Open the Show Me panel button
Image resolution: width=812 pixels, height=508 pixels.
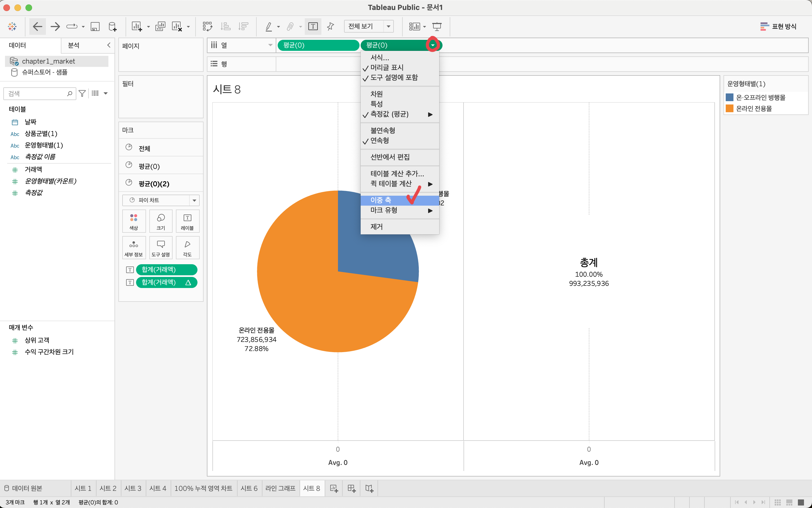pyautogui.click(x=778, y=26)
